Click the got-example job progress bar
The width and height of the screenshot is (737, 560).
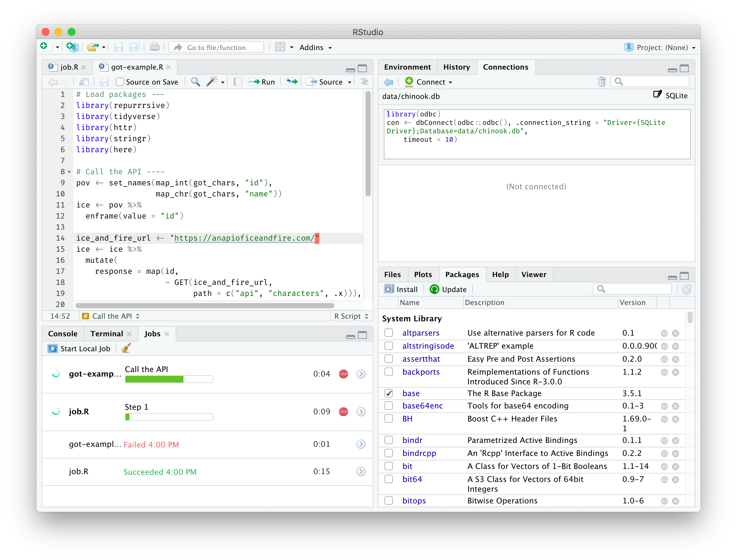pos(169,379)
